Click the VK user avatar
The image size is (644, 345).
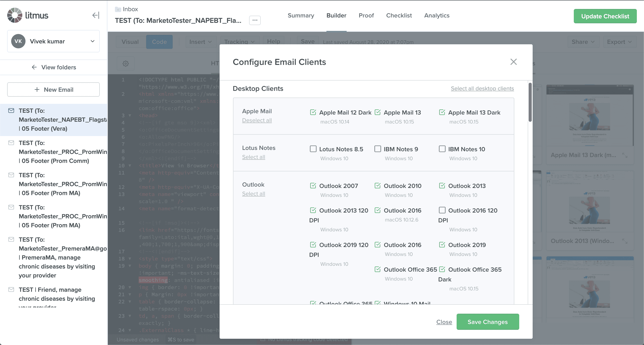18,41
